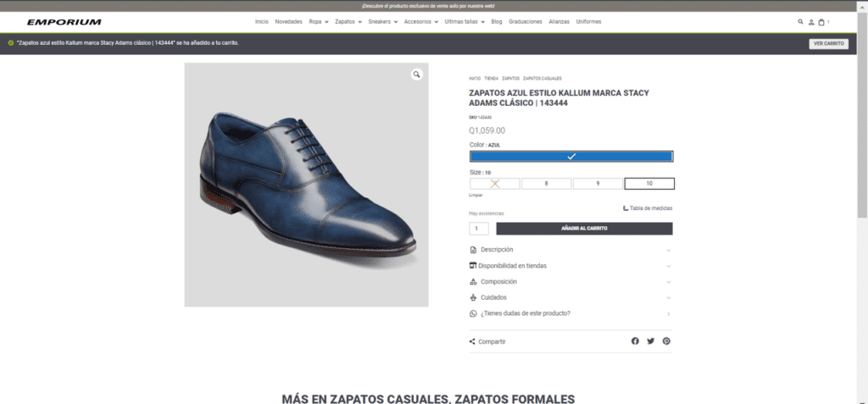
Task: Click the store icon beside Disponibilidad en tiendas
Action: [x=473, y=266]
